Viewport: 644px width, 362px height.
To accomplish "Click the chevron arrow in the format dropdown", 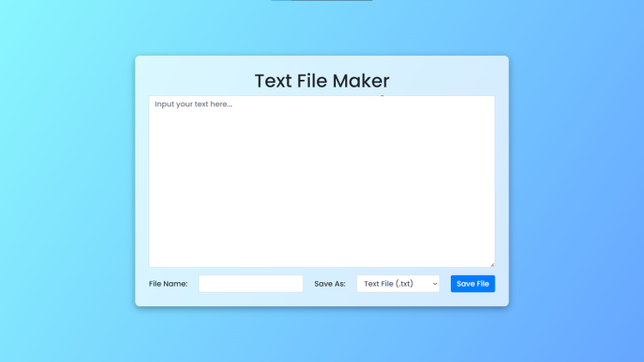I will (x=434, y=284).
